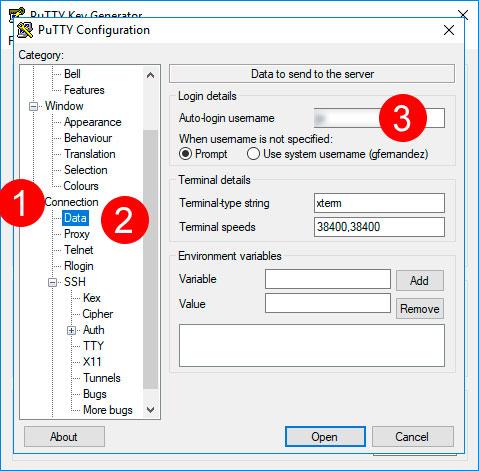Click the Variable input field
Screen dimensions: 479x471
point(328,279)
